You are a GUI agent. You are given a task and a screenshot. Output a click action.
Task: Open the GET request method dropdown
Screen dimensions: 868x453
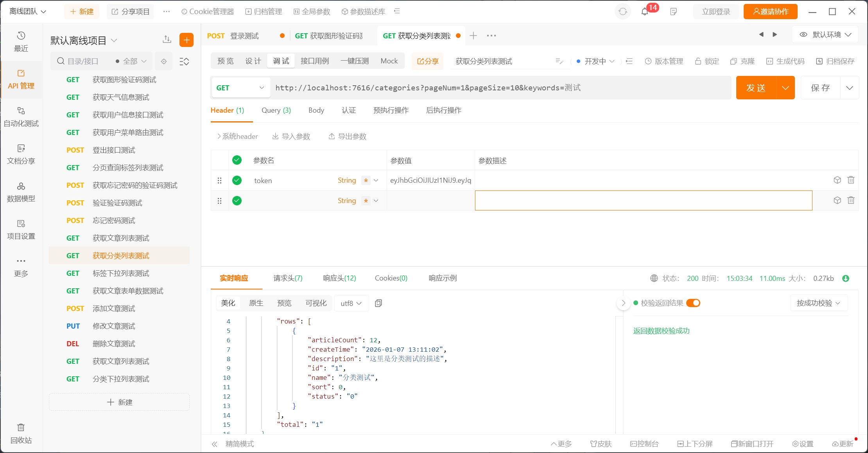pos(240,88)
